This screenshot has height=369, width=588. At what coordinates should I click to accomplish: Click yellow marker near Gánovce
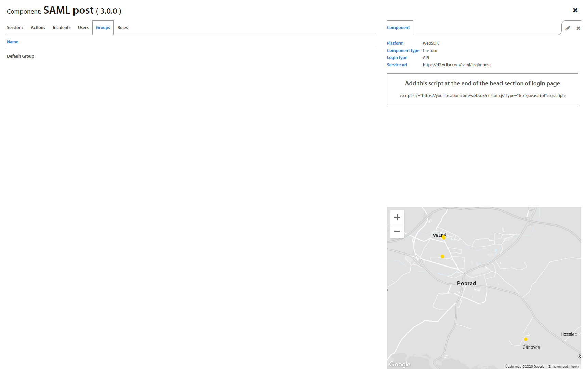tap(526, 339)
